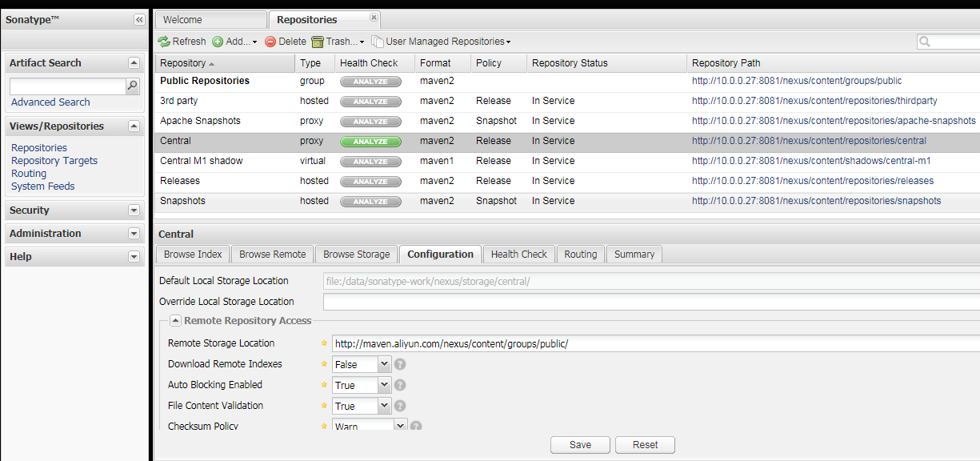Viewport: 980px width, 461px height.
Task: Show help for Download Remote Indexes
Action: pos(400,364)
